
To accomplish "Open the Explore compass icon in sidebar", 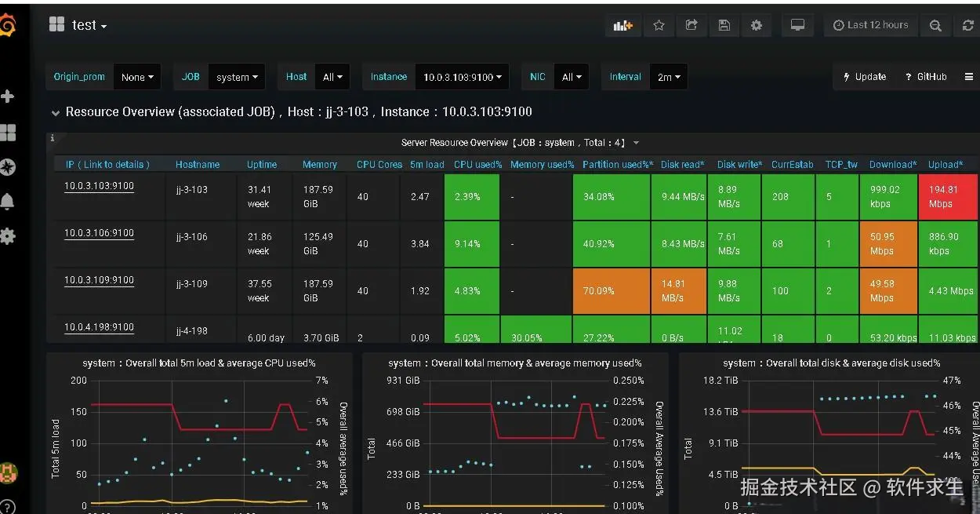I will pyautogui.click(x=8, y=166).
